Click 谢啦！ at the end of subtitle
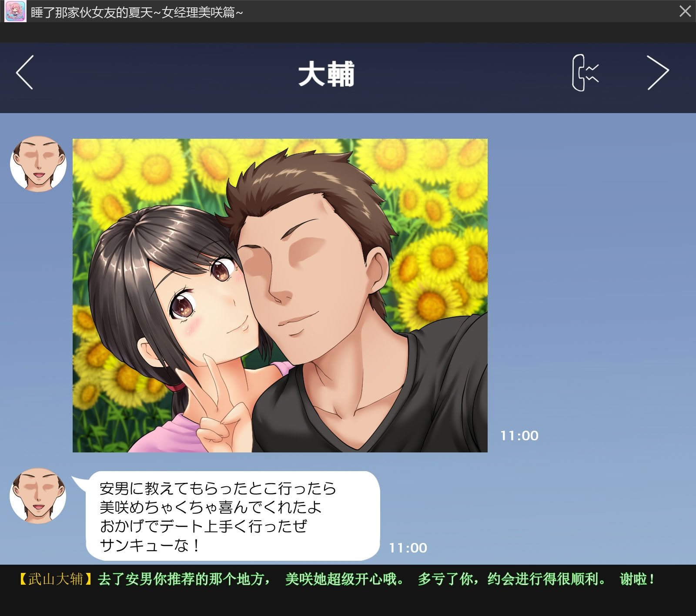This screenshot has height=616, width=696. [x=637, y=579]
